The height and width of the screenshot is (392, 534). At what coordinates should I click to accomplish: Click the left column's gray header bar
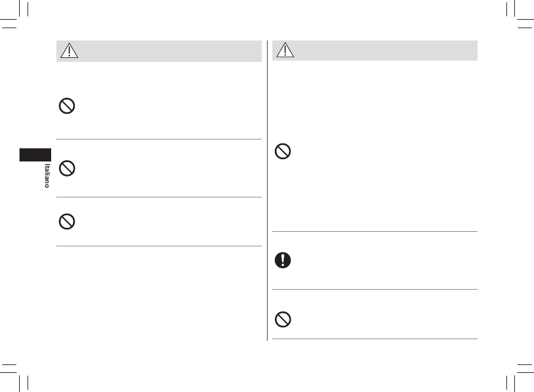[x=169, y=52]
